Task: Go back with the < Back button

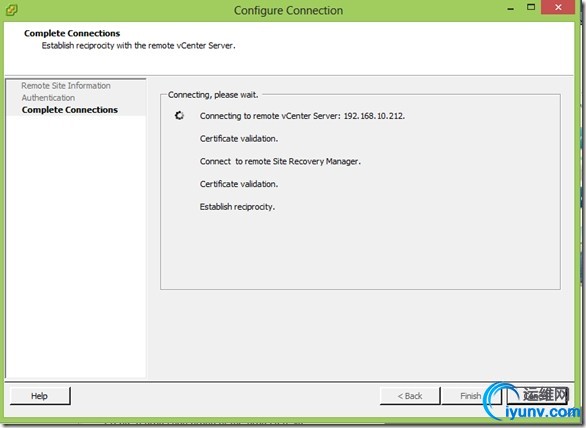Action: click(x=410, y=395)
